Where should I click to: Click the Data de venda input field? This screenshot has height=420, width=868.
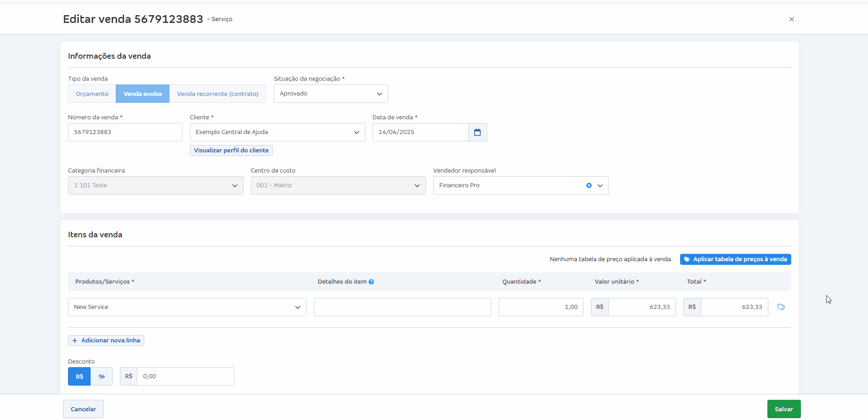[420, 132]
